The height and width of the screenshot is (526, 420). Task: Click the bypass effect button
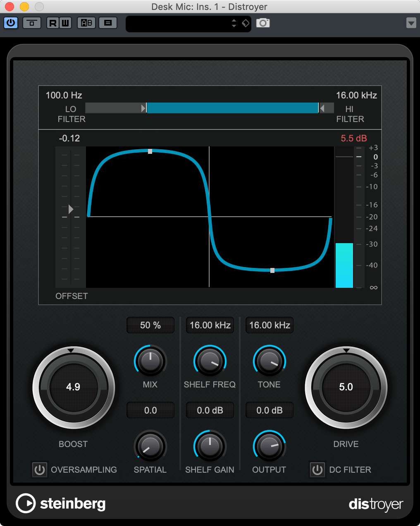pos(31,23)
